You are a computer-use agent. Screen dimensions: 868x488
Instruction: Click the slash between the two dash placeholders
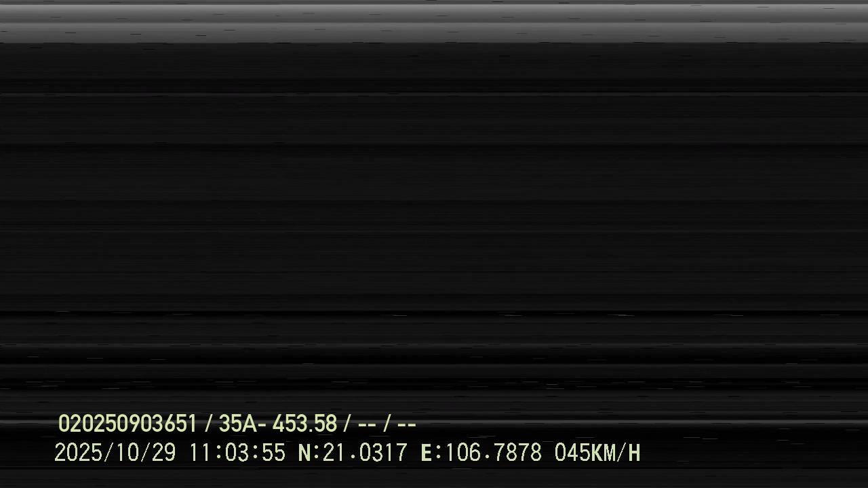[387, 424]
